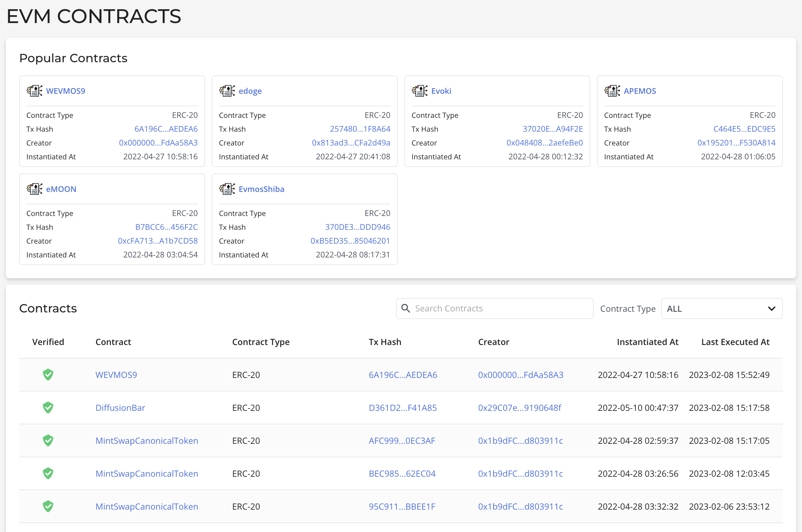Click the edoge contract icon
Viewport: 802px width, 532px height.
coord(227,91)
